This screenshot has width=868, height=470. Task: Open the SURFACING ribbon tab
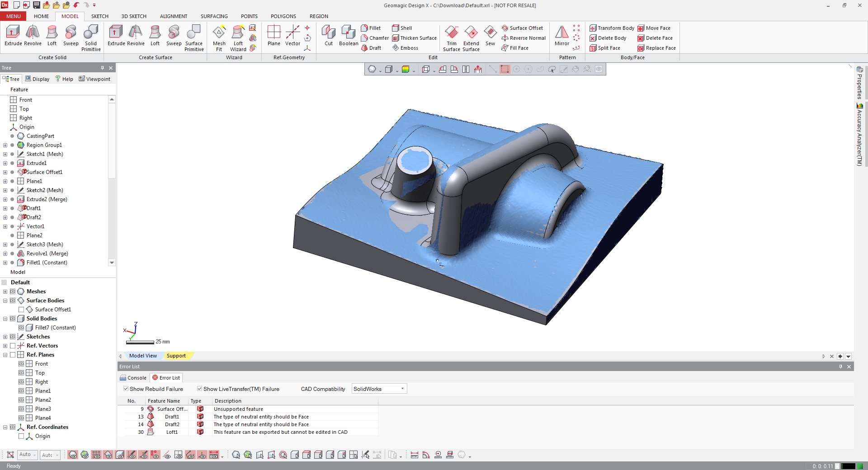coord(214,16)
